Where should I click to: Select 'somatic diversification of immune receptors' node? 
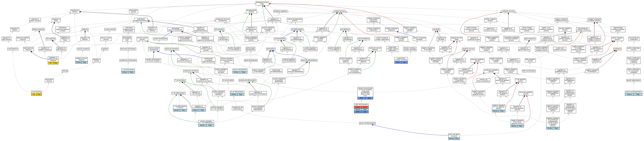tap(153, 60)
